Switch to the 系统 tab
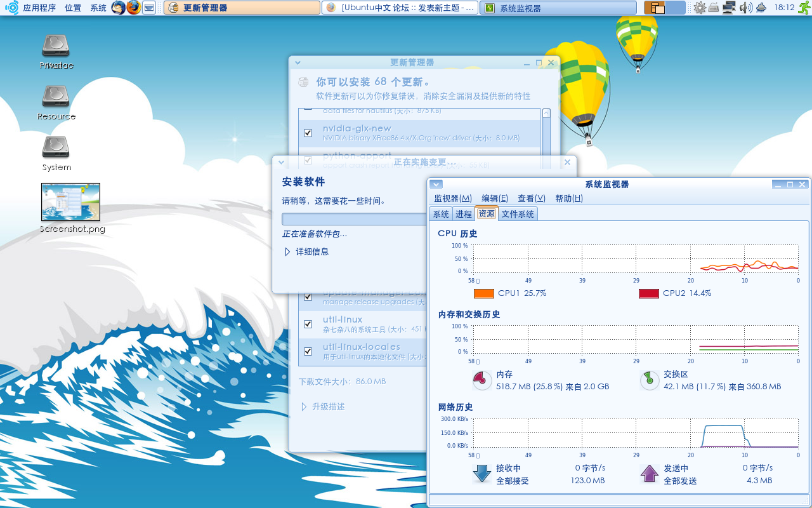 tap(441, 215)
